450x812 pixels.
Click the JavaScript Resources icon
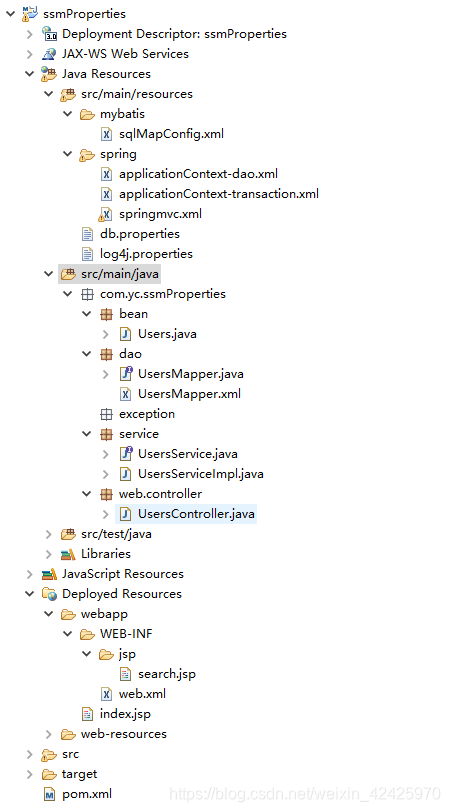[49, 574]
